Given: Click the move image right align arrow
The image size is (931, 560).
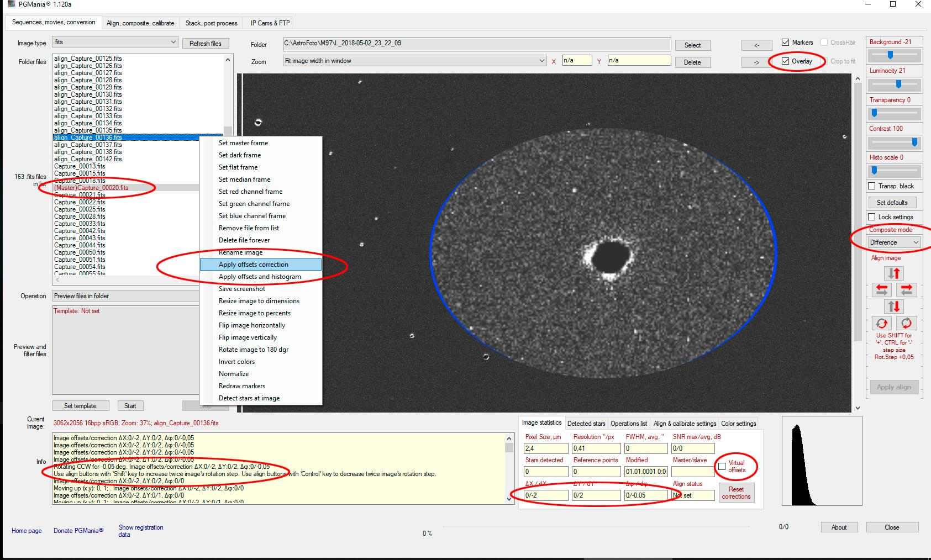Looking at the screenshot, I should (906, 289).
